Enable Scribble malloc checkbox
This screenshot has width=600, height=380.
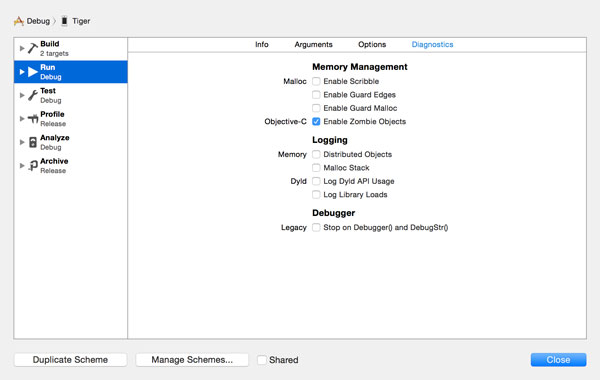pyautogui.click(x=316, y=81)
